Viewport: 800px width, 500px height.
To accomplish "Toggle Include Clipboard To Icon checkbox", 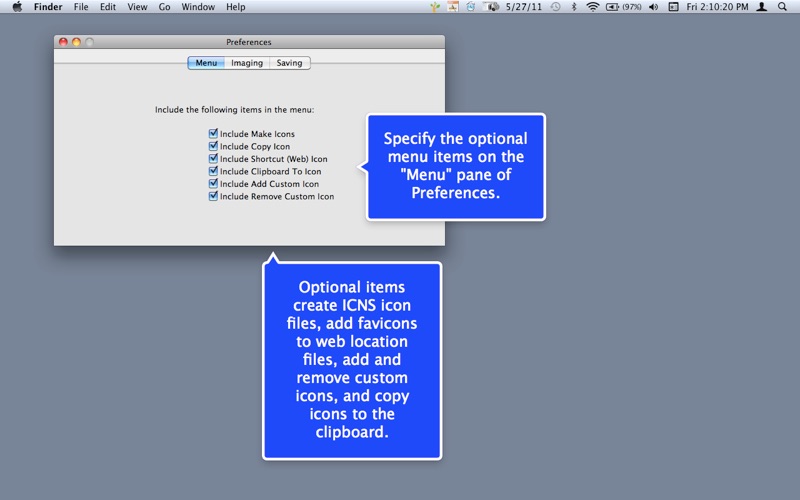I will point(213,171).
